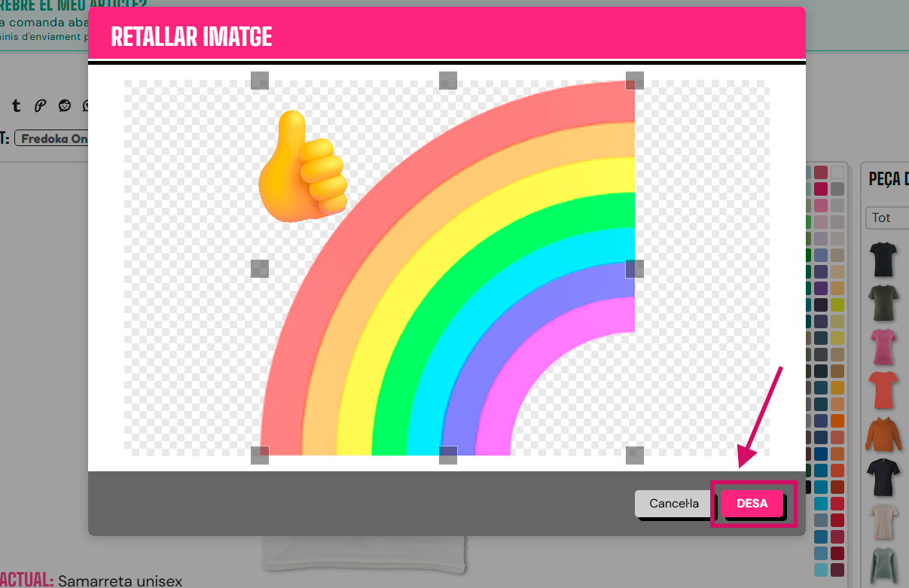
Task: Select the pink t-shirt thumbnail
Action: pos(883,346)
